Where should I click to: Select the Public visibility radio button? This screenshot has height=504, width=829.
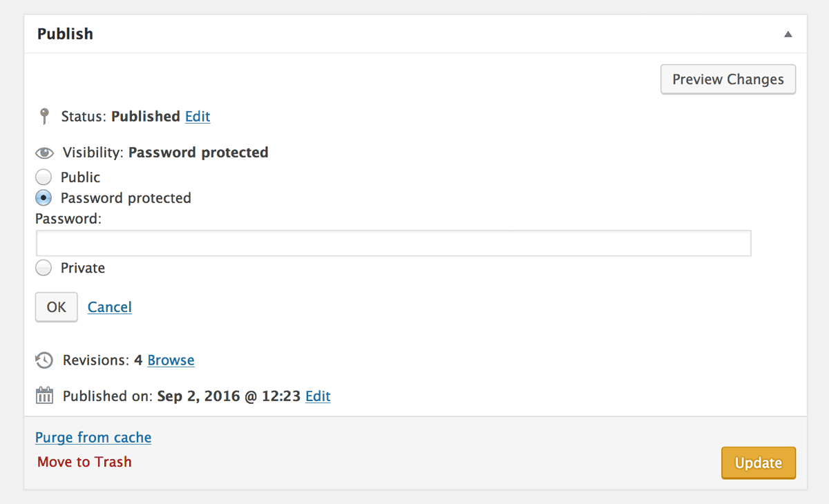(x=44, y=177)
